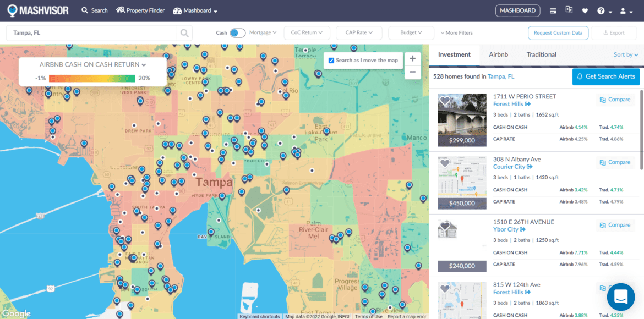Image resolution: width=644 pixels, height=319 pixels.
Task: Click the search magnifier beside Tampa, FL field
Action: (184, 33)
